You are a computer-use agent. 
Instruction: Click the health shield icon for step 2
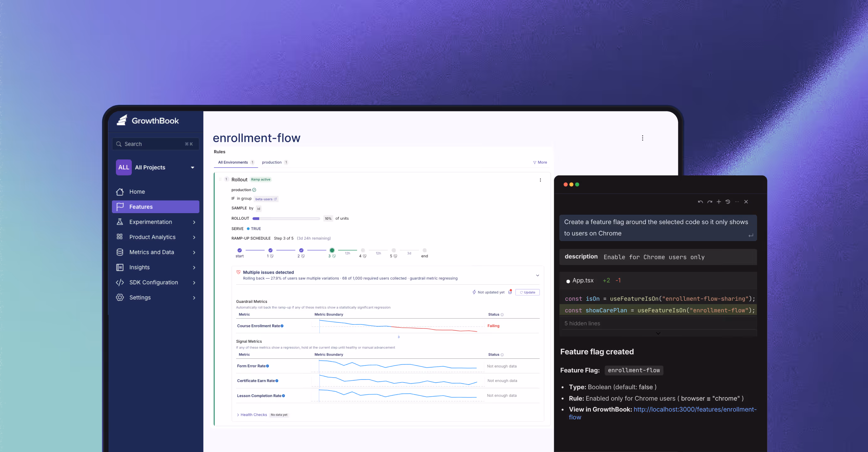tap(303, 256)
